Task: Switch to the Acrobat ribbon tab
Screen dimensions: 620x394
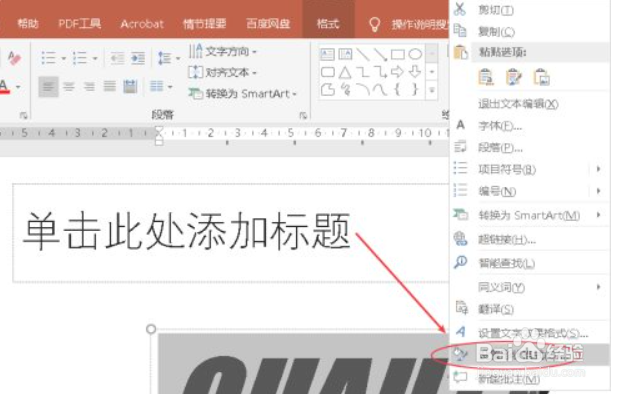Action: pos(142,24)
